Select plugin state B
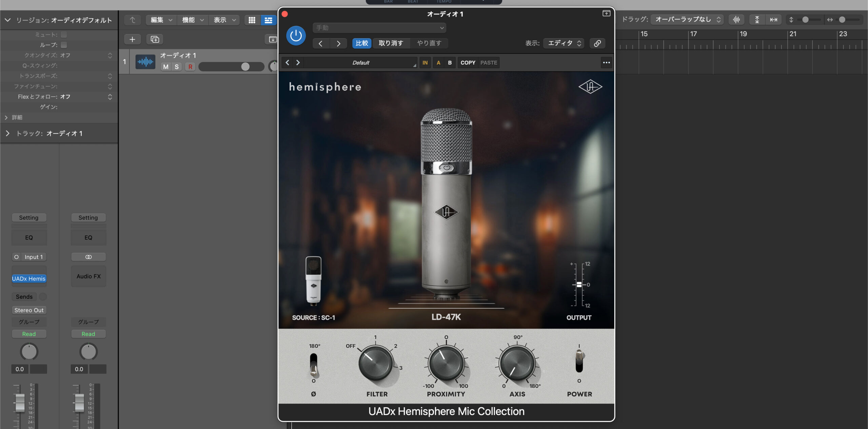Image resolution: width=868 pixels, height=429 pixels. click(450, 63)
